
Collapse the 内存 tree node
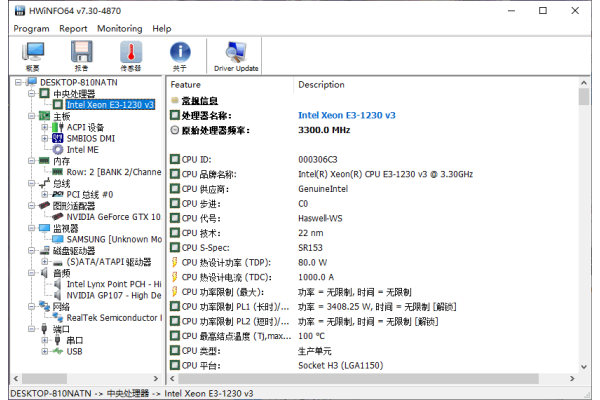(31, 161)
